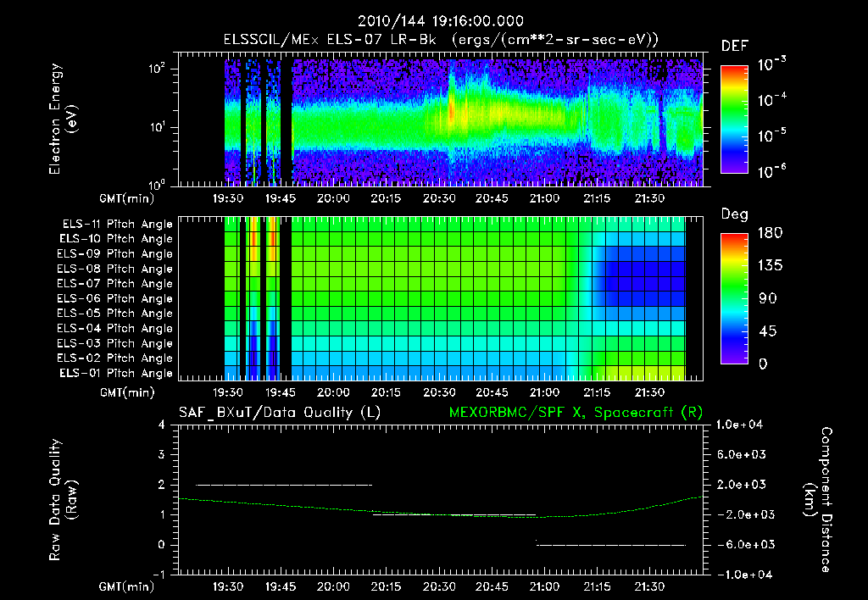Screen dimensions: 868x600
Task: Click the 19:45 tick label under bottom plot
Action: [x=281, y=586]
